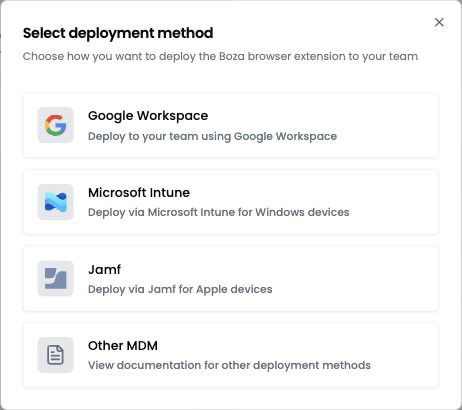The image size is (462, 410).
Task: Select the Jamf title
Action: tap(104, 269)
